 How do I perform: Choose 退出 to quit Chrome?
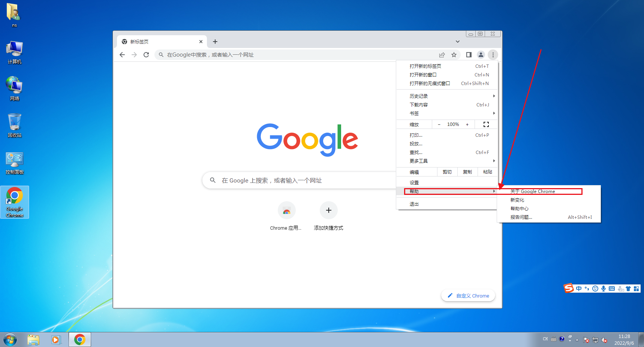tap(447, 204)
